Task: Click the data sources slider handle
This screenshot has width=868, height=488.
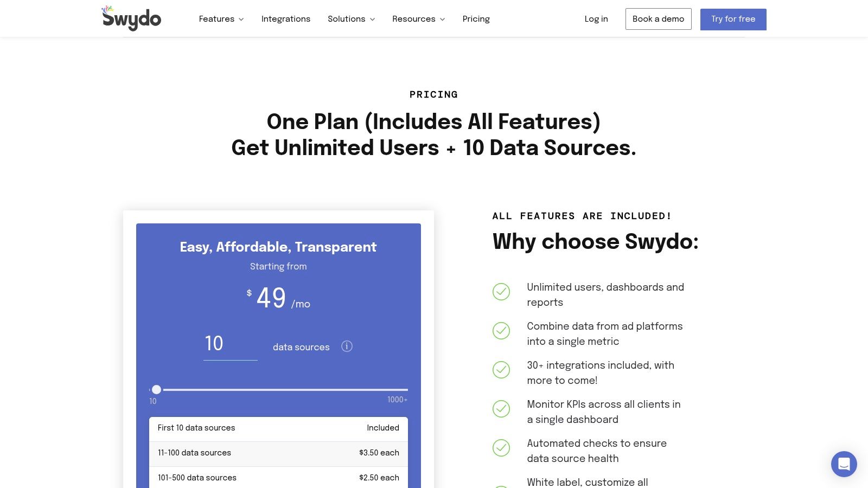Action: (156, 389)
